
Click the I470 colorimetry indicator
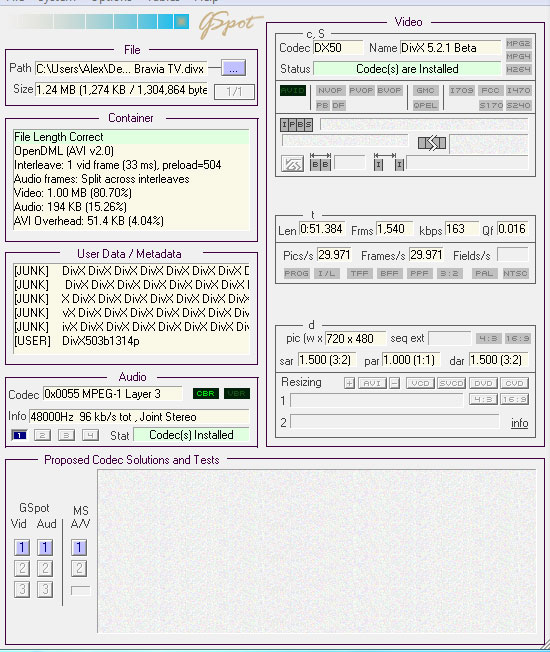[x=518, y=90]
